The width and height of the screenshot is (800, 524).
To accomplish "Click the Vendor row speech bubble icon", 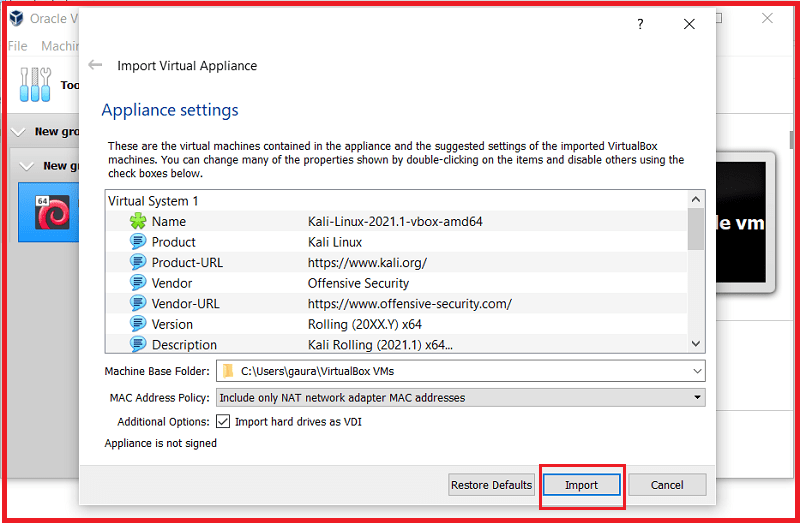I will (x=138, y=282).
